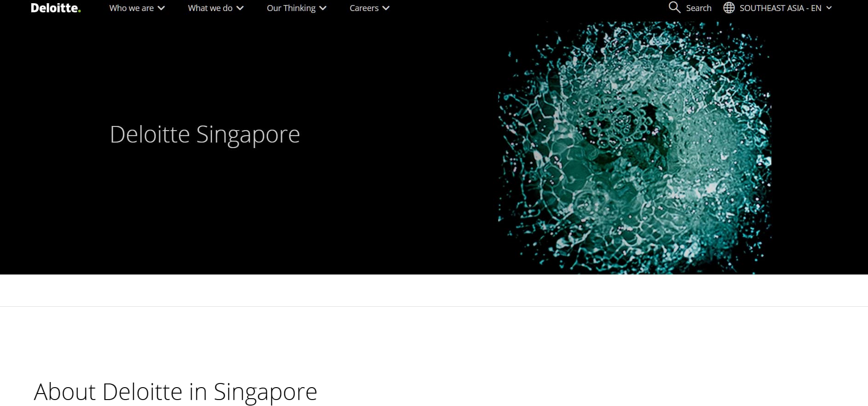This screenshot has height=406, width=868.
Task: Click the Deloitte Singapore hero title
Action: click(205, 135)
